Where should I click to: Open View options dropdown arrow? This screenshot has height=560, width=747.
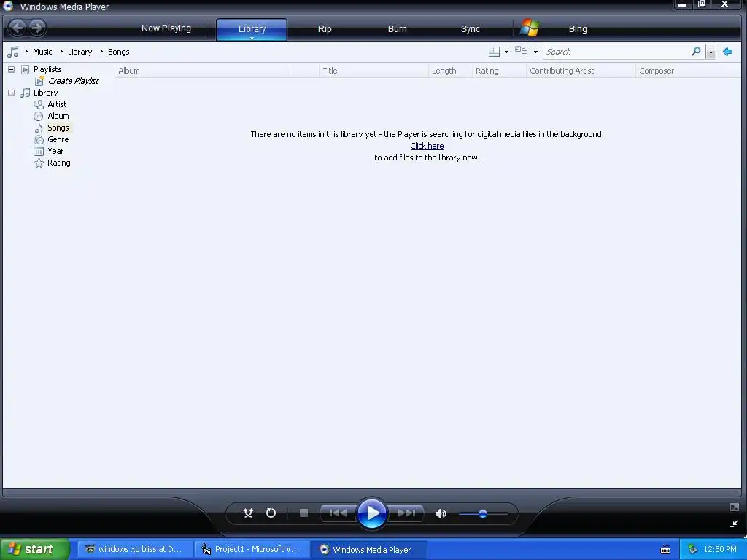(x=535, y=52)
